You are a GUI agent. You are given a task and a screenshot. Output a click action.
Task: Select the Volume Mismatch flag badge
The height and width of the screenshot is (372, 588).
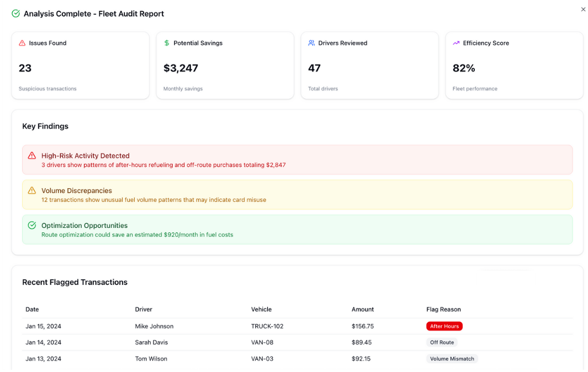452,359
